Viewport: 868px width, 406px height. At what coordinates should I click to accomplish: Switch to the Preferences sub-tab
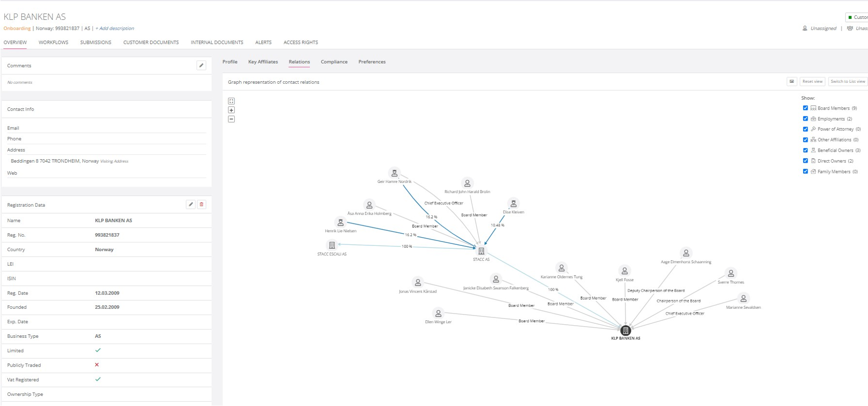click(372, 62)
